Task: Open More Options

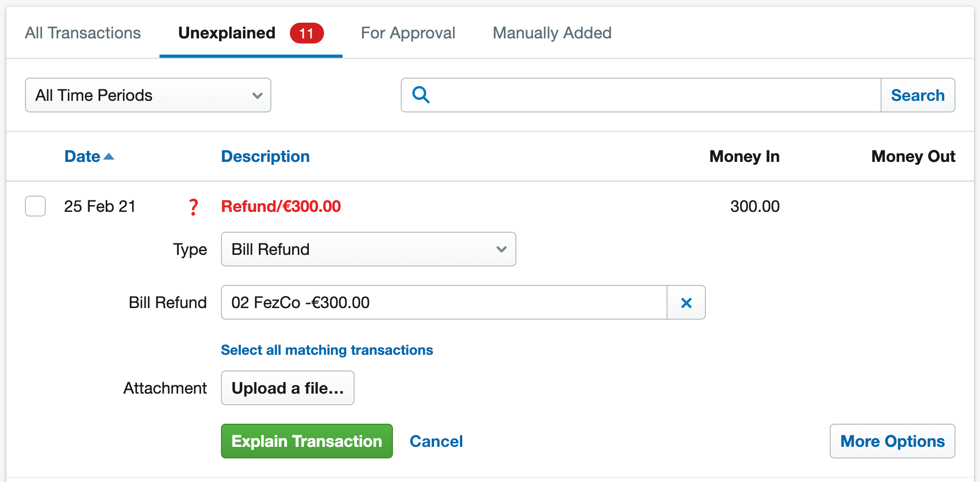Action: [892, 441]
